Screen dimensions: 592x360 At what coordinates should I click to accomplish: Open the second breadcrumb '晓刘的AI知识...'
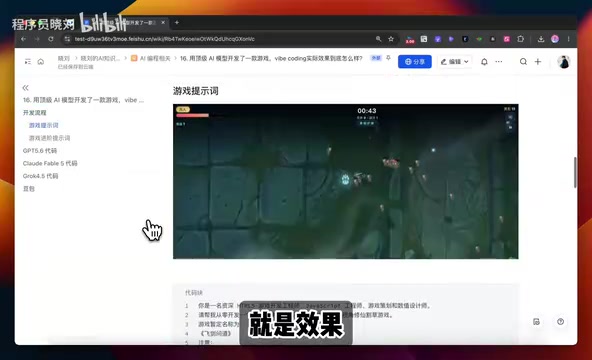(100, 58)
